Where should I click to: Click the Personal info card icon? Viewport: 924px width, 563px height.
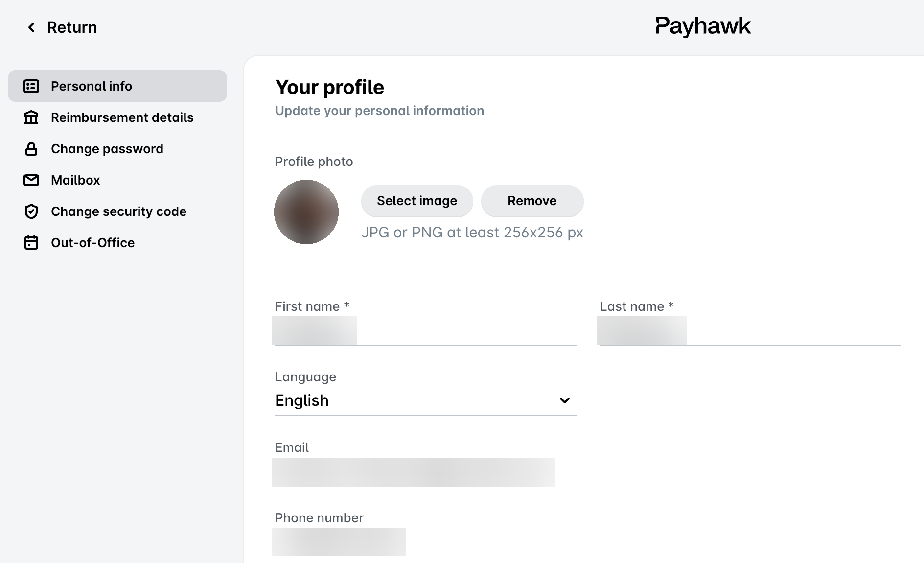pyautogui.click(x=31, y=86)
